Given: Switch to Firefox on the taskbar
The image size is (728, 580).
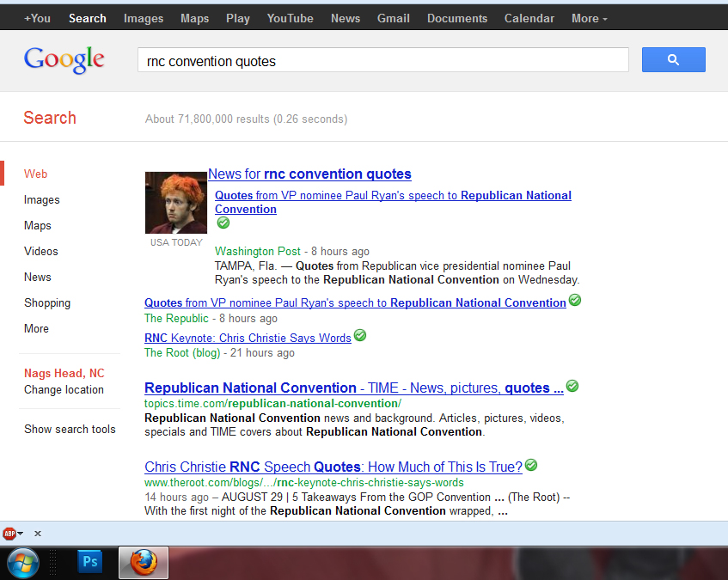Looking at the screenshot, I should click(144, 562).
